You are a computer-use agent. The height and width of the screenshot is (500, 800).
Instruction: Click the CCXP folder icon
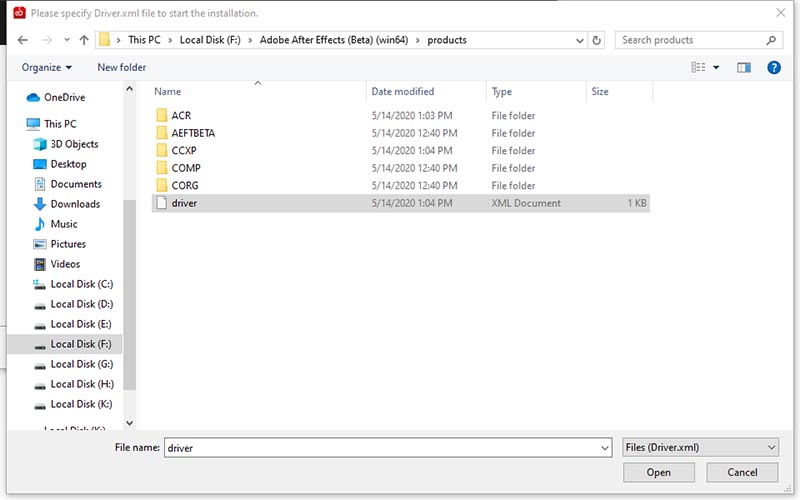162,151
